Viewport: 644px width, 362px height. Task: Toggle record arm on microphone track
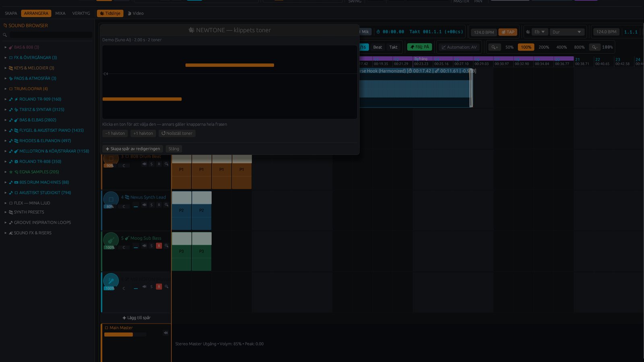click(x=159, y=287)
